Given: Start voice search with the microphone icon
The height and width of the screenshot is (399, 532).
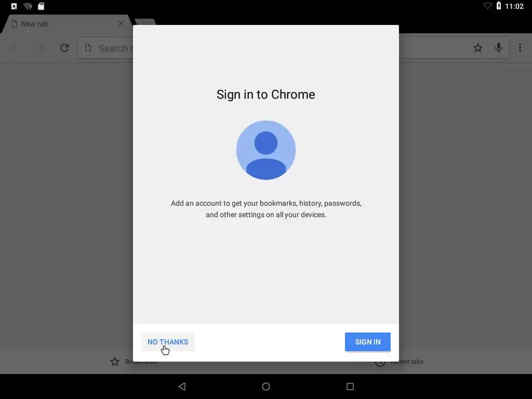Looking at the screenshot, I should (498, 48).
